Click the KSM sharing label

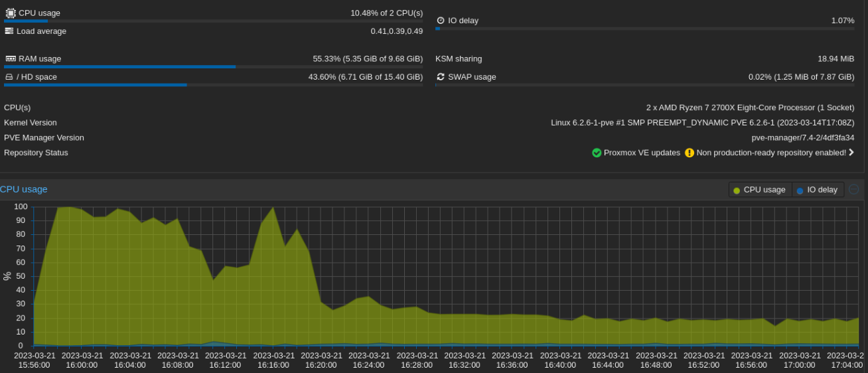click(x=459, y=58)
